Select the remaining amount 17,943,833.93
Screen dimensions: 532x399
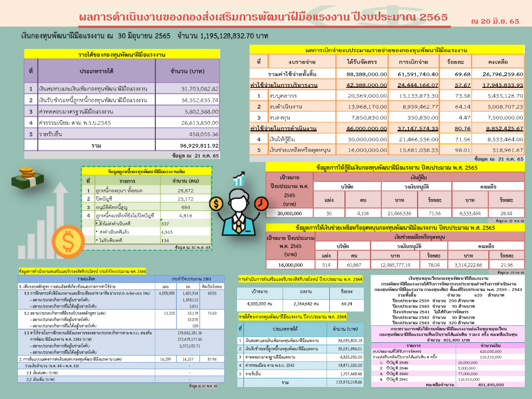(503, 85)
